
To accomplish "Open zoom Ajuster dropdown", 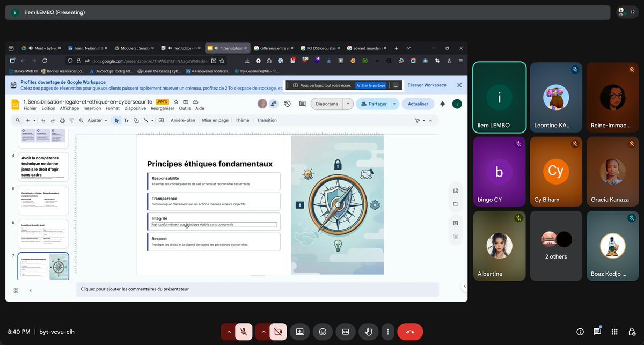I will pos(97,120).
